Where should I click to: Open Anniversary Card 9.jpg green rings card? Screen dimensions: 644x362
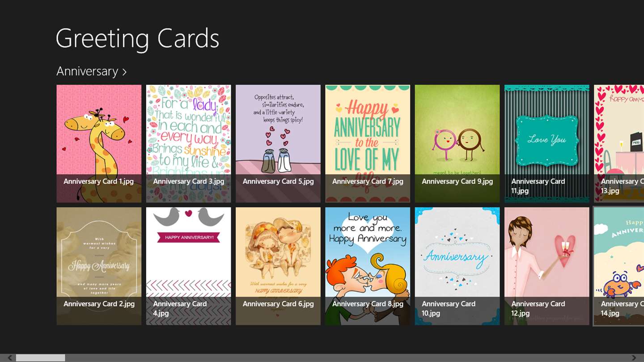[x=457, y=143]
